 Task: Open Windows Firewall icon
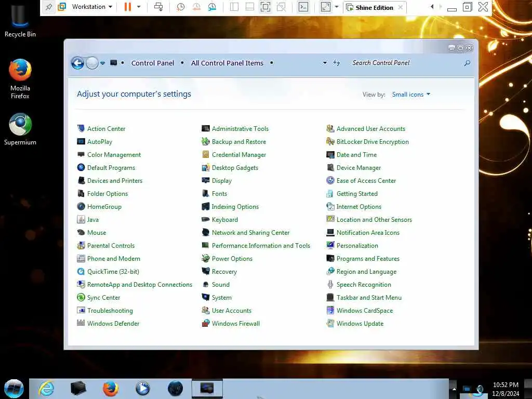click(206, 323)
